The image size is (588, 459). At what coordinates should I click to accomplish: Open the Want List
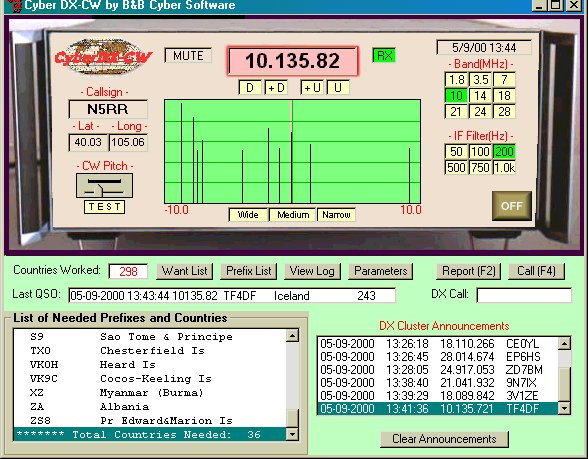[184, 271]
